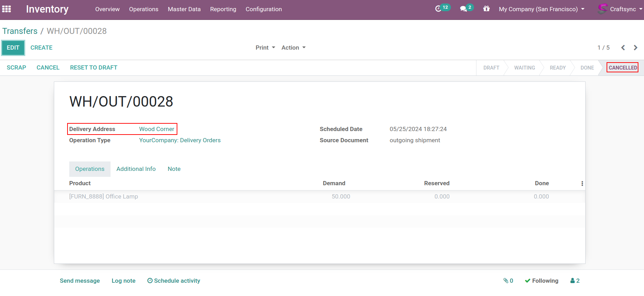Click the attachments paperclip counter
The image size is (644, 296).
point(508,281)
